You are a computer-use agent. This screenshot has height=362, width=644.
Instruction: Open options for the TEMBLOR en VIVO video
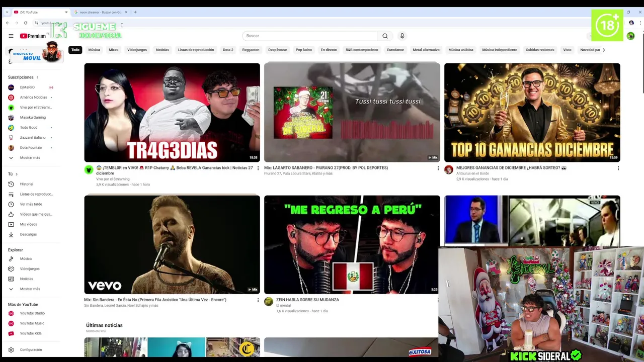(x=258, y=168)
